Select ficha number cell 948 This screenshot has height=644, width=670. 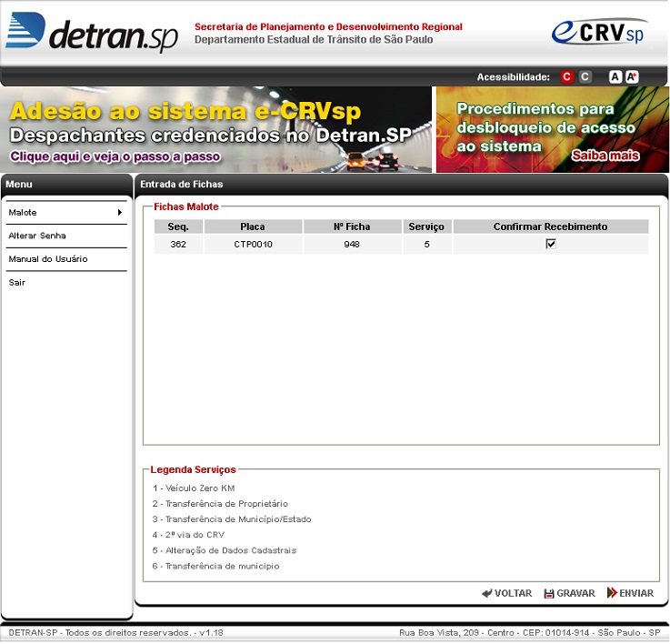352,245
